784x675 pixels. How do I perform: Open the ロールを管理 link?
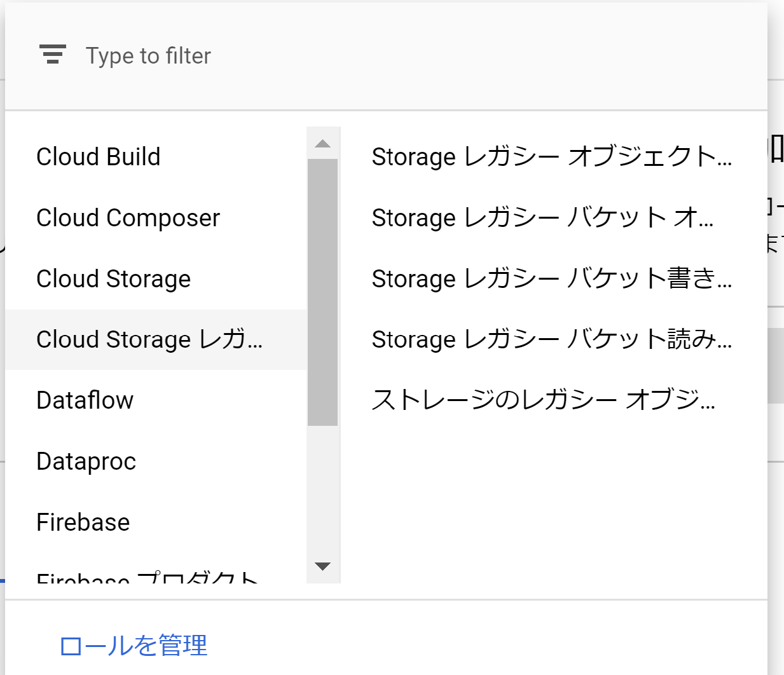[133, 646]
